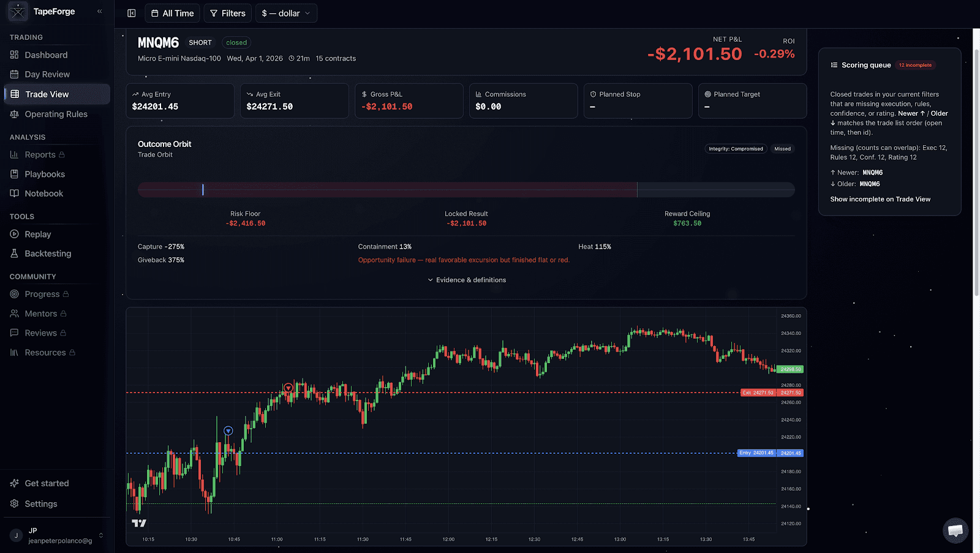Click Show incomplete on Trade View
This screenshot has width=980, height=553.
tap(880, 199)
